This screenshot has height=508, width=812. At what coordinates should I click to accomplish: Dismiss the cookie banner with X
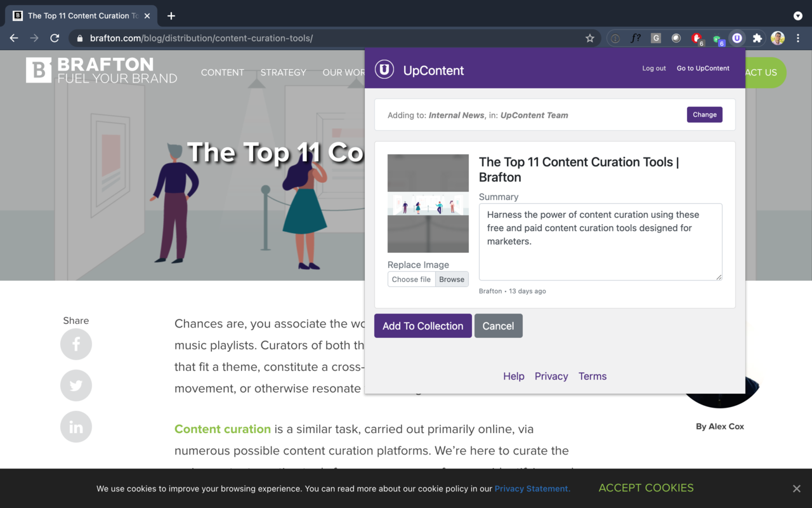(x=796, y=488)
